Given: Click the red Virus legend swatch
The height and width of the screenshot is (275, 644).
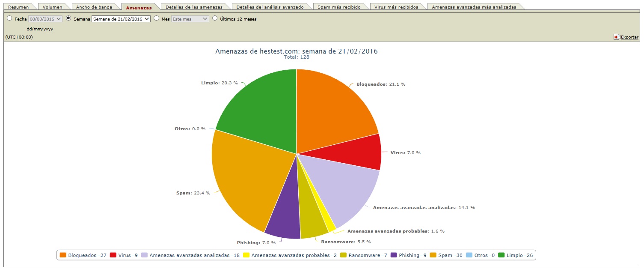Looking at the screenshot, I should (x=113, y=255).
